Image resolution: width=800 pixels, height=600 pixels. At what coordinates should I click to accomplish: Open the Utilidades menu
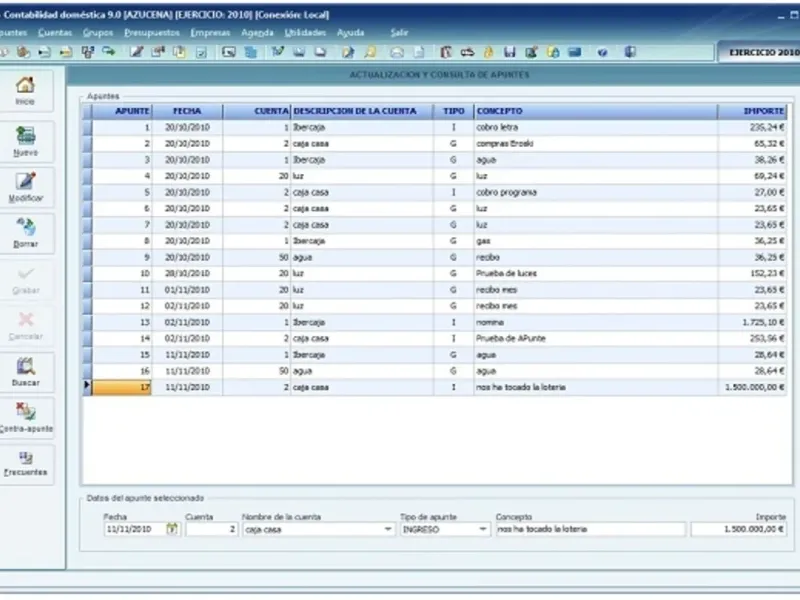(x=306, y=32)
